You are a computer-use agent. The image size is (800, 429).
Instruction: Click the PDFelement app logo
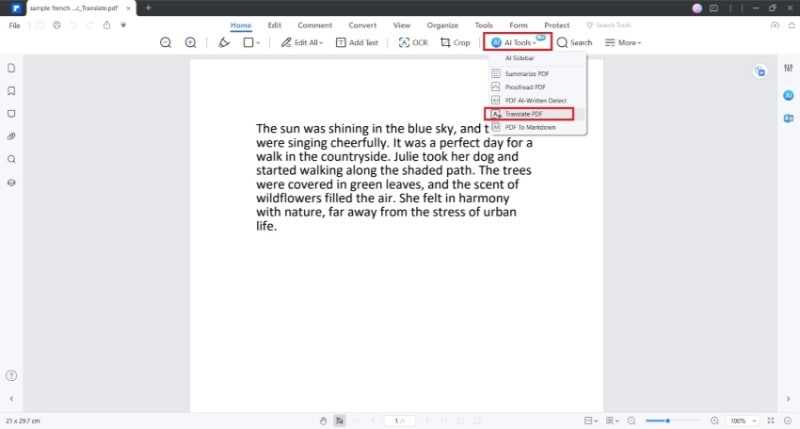pyautogui.click(x=16, y=8)
